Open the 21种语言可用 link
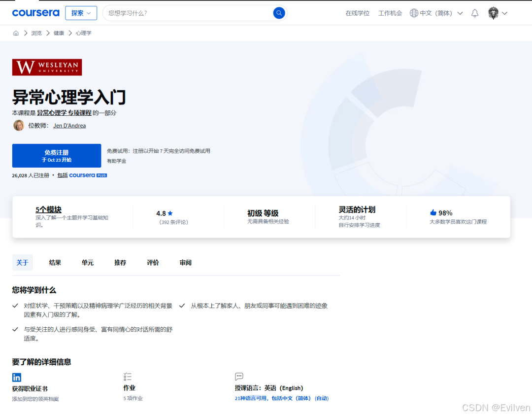 [282, 398]
